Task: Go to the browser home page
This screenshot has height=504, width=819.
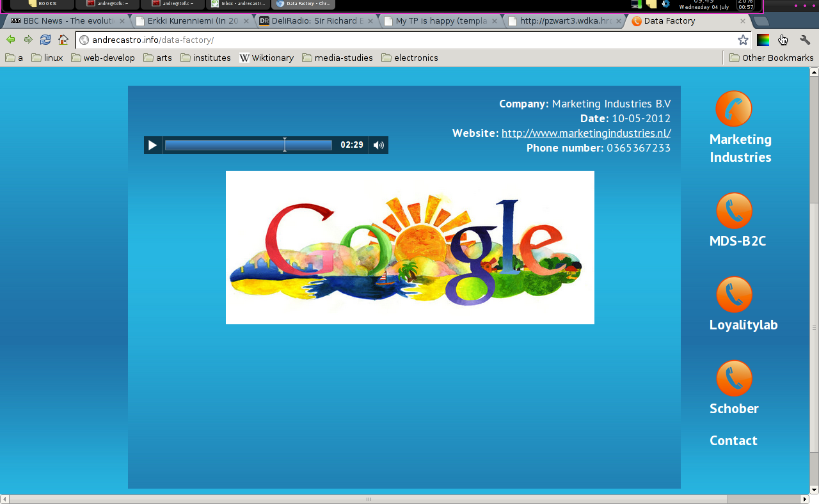Action: tap(63, 40)
